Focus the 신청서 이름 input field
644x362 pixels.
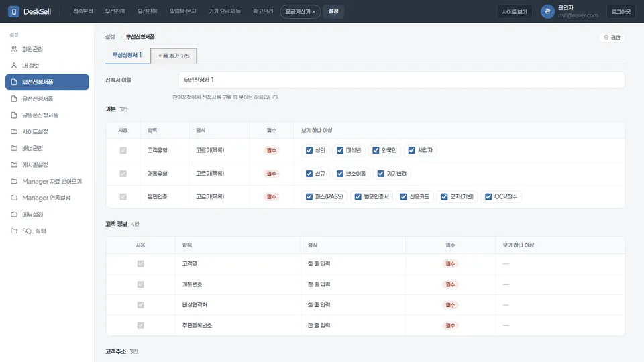(401, 80)
